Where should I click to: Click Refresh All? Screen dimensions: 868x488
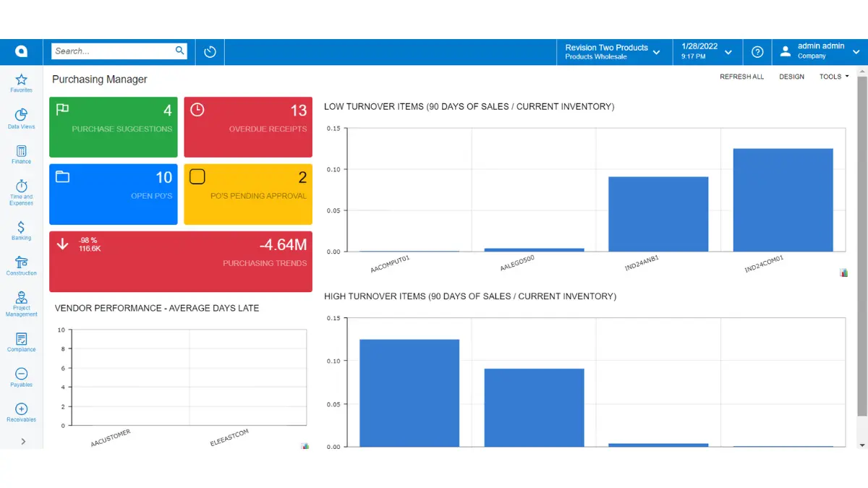coord(741,77)
